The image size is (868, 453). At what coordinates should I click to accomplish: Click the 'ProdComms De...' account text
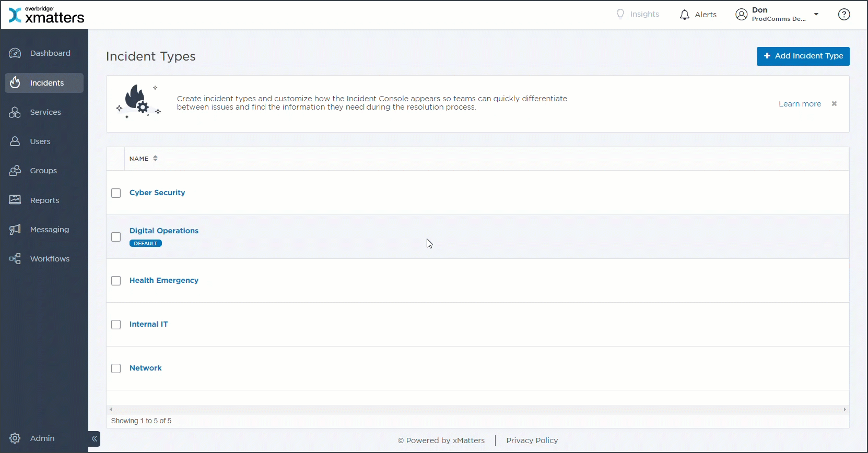(x=779, y=19)
